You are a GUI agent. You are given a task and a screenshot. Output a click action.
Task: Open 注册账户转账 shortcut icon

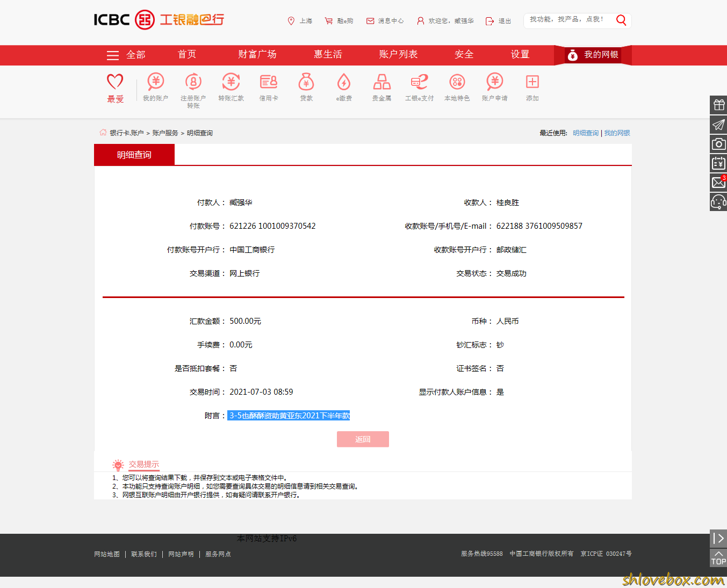(193, 82)
